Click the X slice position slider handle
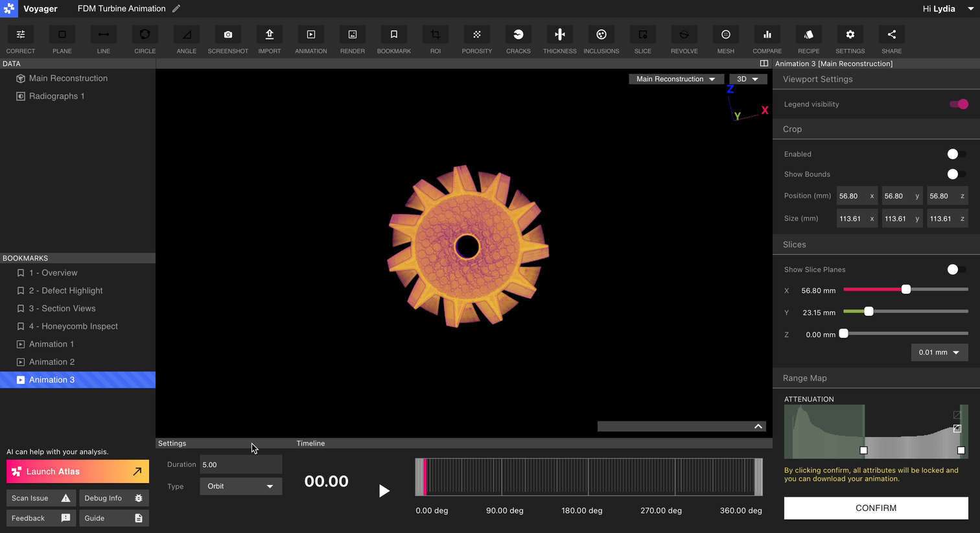 pos(906,290)
